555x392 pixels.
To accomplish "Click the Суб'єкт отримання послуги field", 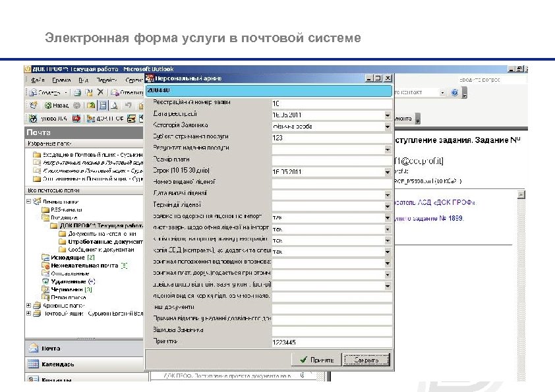I will click(332, 138).
